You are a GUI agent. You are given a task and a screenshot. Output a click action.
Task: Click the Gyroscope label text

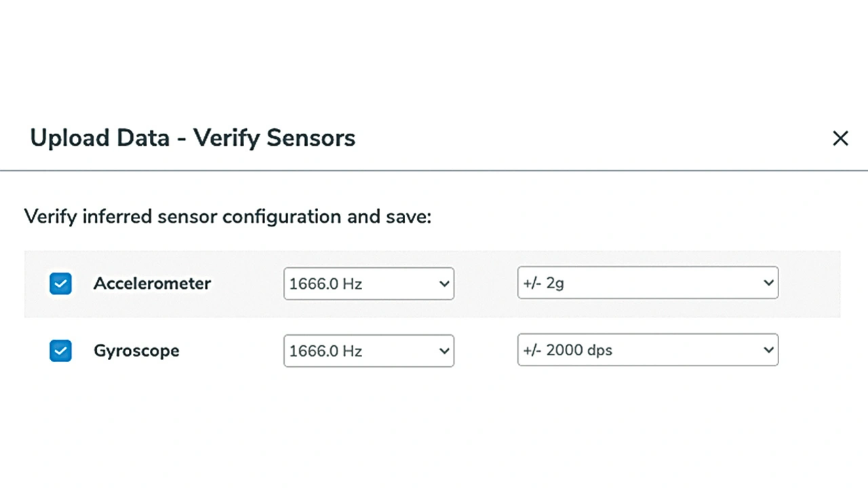click(136, 351)
